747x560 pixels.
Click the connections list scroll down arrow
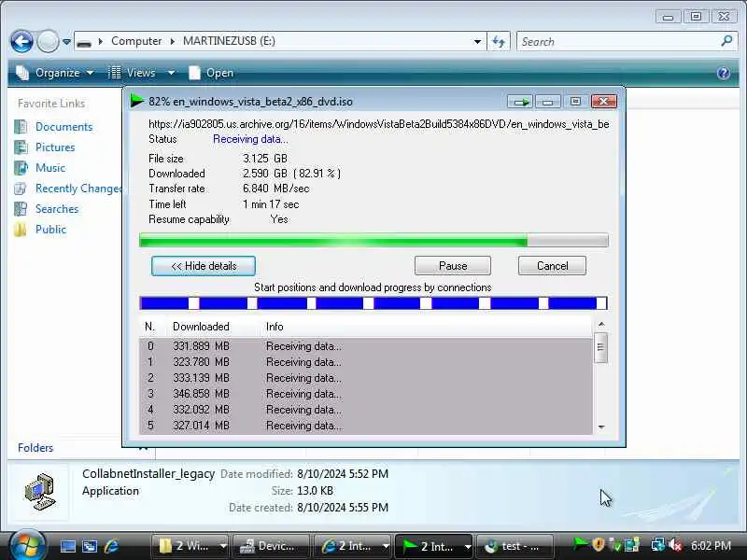[x=601, y=427]
